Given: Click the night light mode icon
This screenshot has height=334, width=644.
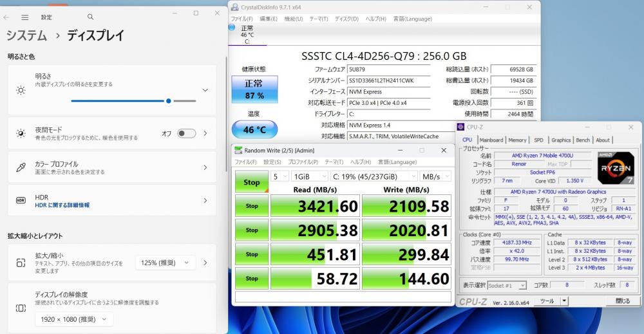Looking at the screenshot, I should (21, 133).
